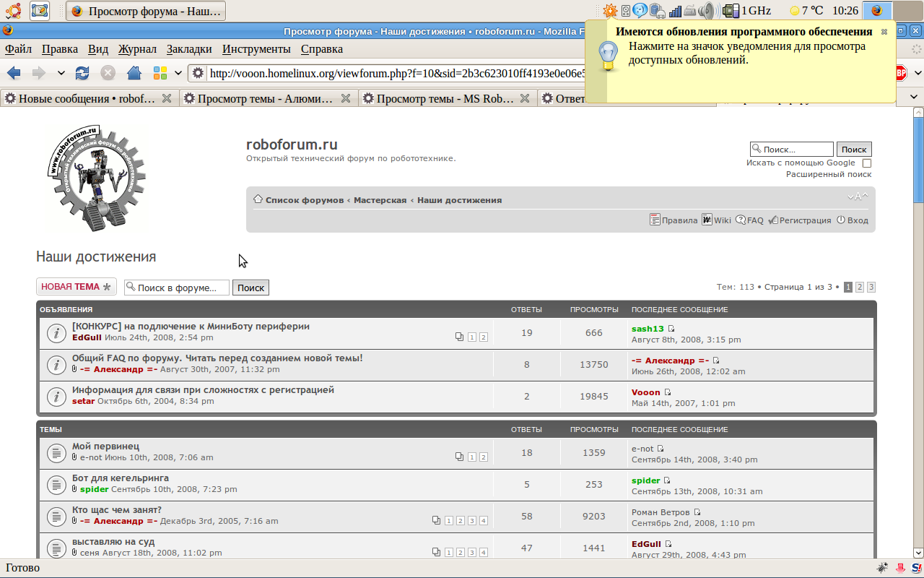924x578 pixels.
Task: Open the Инструменты menu
Action: click(x=256, y=49)
